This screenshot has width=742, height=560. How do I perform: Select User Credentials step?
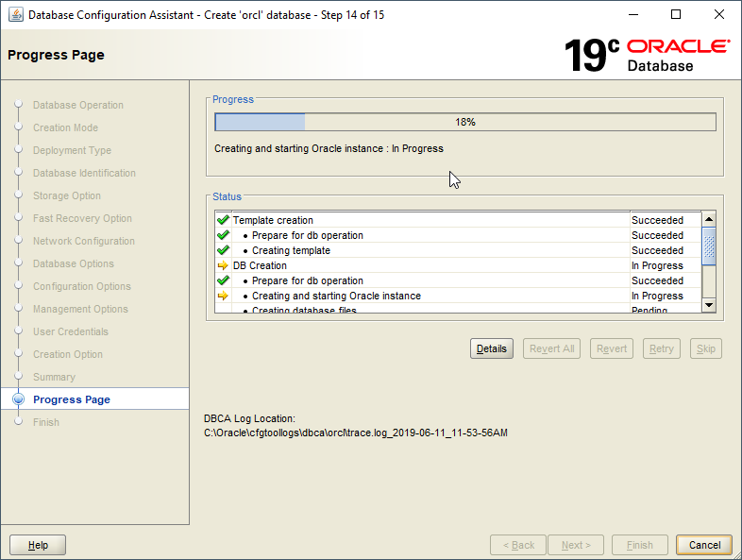click(71, 331)
